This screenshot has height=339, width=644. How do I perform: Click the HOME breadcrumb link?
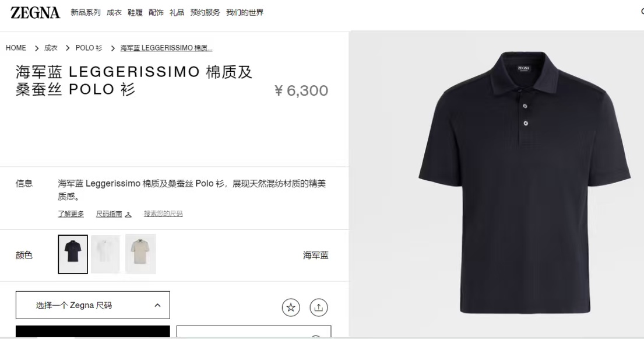pyautogui.click(x=16, y=48)
